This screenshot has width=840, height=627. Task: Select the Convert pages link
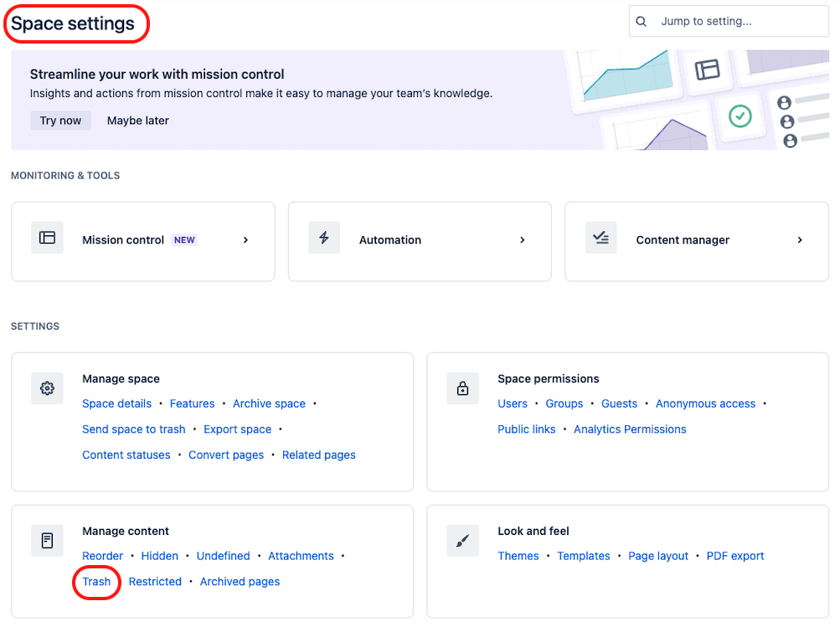(226, 455)
